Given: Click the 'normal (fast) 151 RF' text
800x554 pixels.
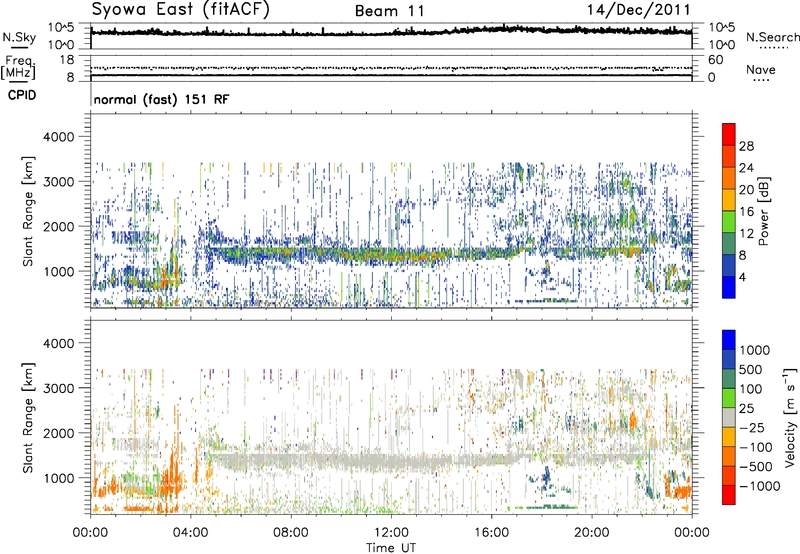Looking at the screenshot, I should click(x=162, y=99).
